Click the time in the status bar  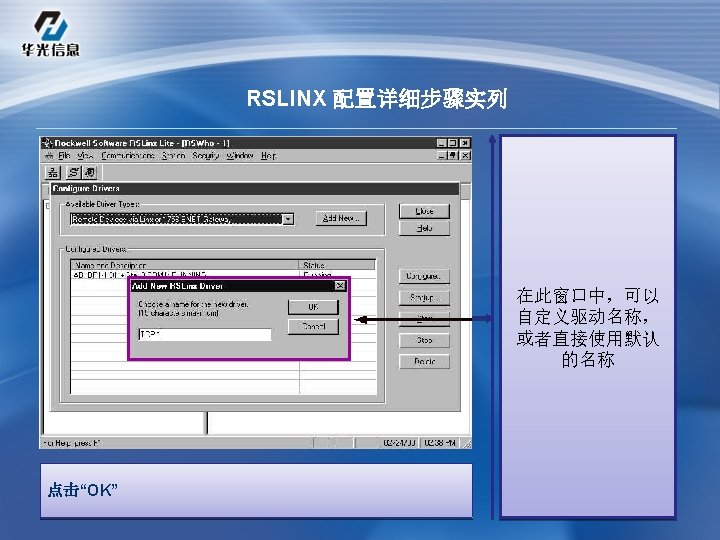coord(440,443)
